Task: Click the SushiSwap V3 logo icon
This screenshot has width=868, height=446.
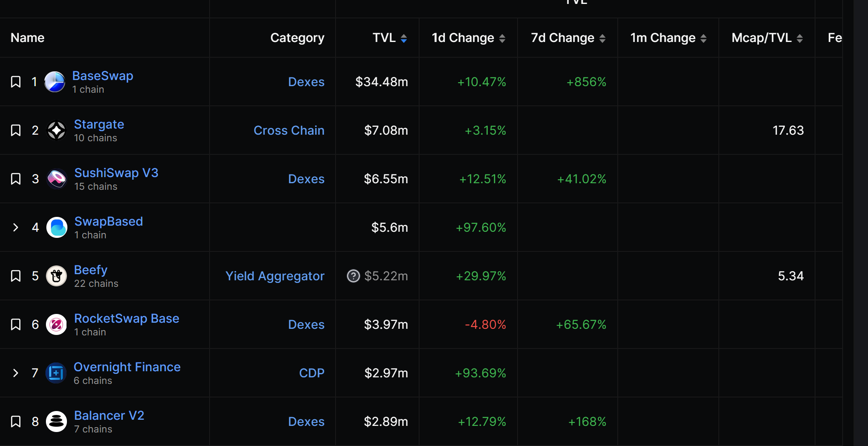Action: pyautogui.click(x=56, y=179)
